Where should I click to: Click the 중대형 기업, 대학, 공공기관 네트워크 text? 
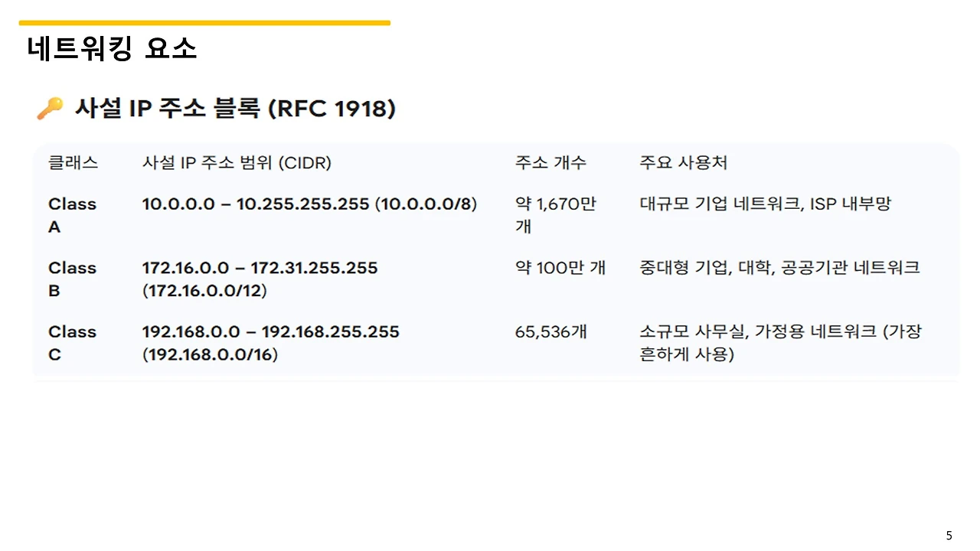pyautogui.click(x=779, y=268)
